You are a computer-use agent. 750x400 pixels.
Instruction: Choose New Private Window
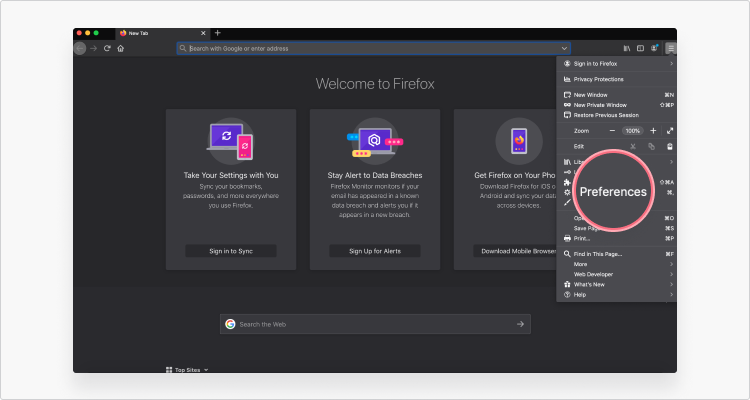(617, 105)
